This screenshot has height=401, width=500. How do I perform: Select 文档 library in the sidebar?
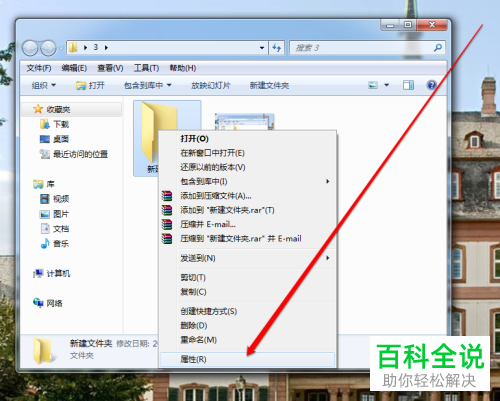(61, 229)
